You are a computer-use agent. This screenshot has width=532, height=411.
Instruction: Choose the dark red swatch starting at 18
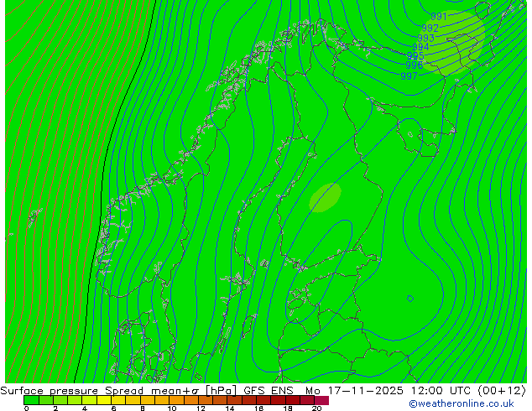293,400
